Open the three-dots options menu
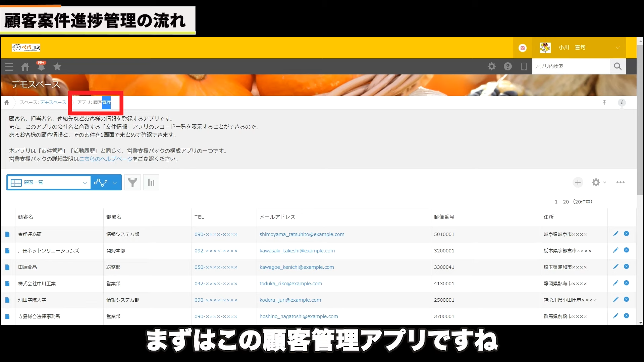 tap(620, 182)
